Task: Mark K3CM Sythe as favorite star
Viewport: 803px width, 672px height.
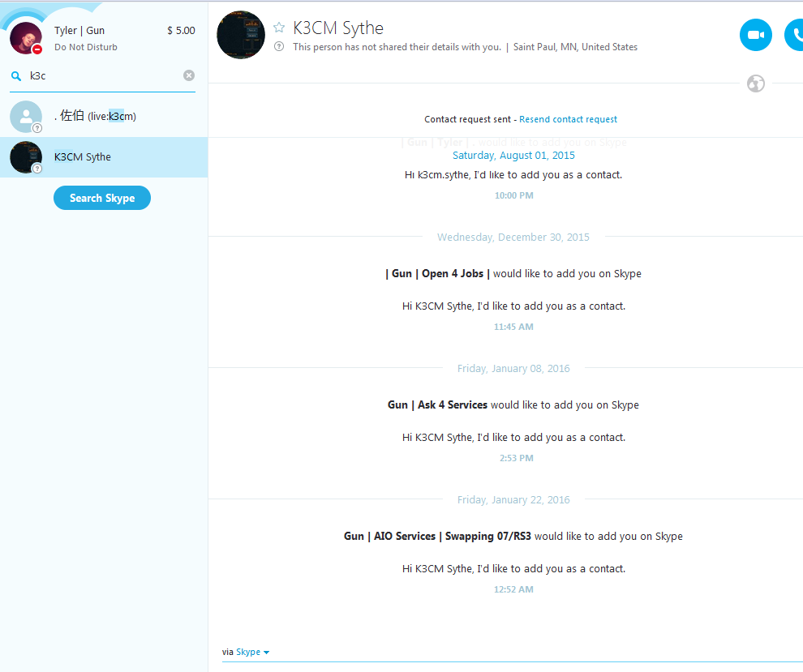Action: [x=279, y=27]
